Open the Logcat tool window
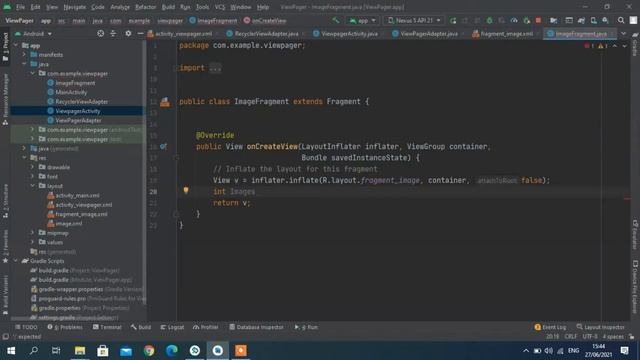The image size is (640, 360). [172, 327]
